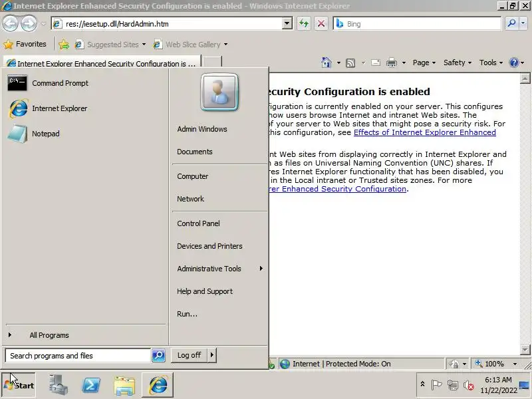Open Control Panel
532x399 pixels.
[198, 223]
